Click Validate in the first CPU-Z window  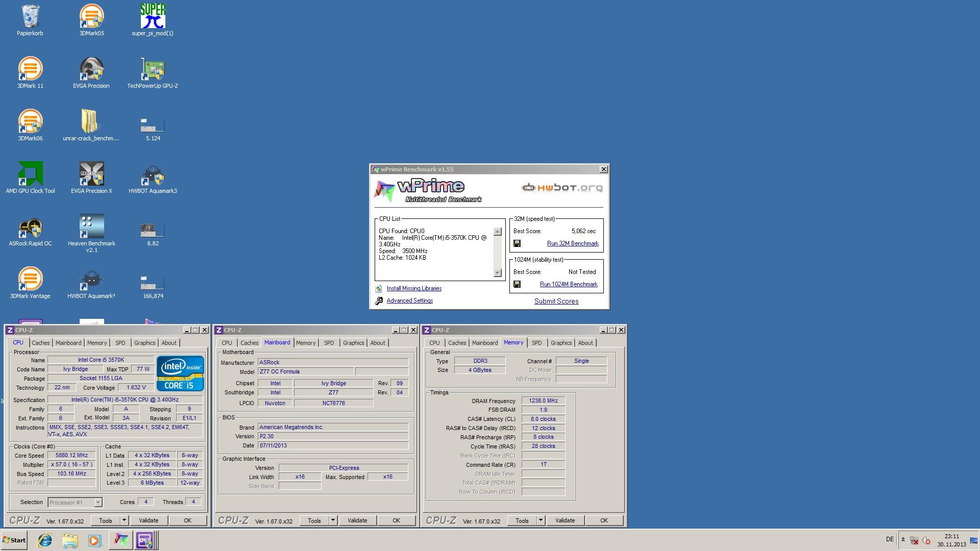[149, 521]
